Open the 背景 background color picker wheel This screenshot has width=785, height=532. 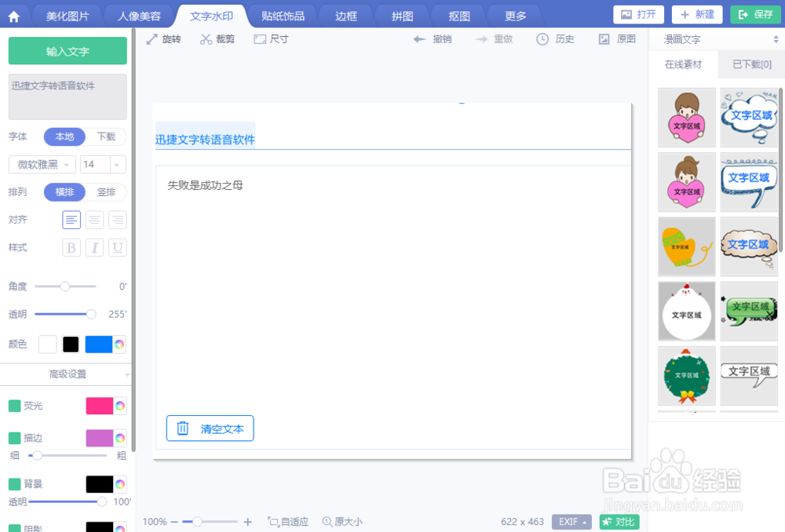[x=119, y=484]
